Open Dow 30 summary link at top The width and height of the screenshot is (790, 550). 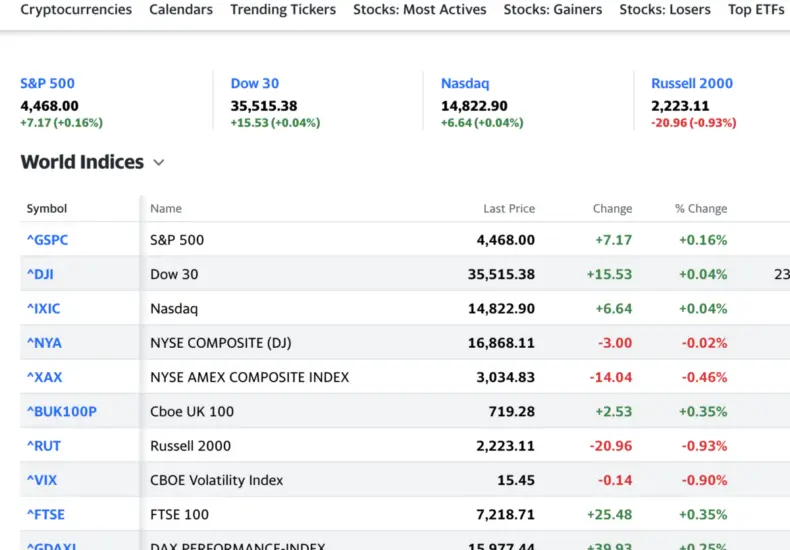click(x=254, y=84)
